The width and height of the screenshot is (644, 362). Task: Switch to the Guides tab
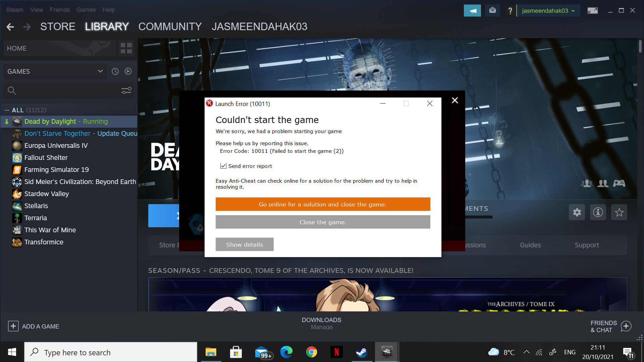click(x=530, y=245)
